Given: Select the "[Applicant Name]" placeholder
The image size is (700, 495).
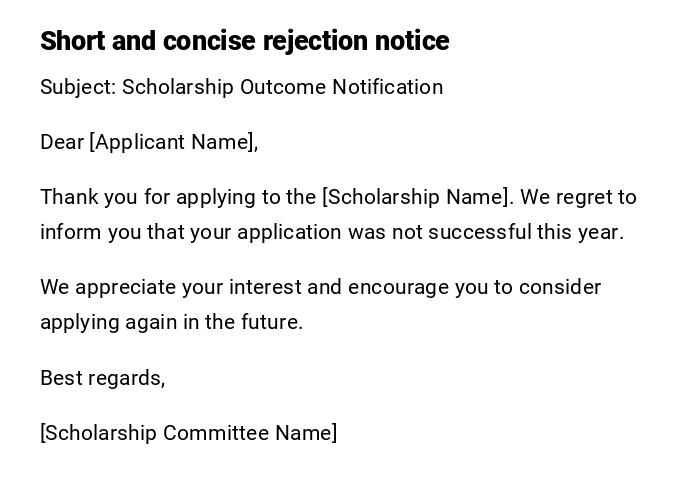Looking at the screenshot, I should pyautogui.click(x=174, y=142).
